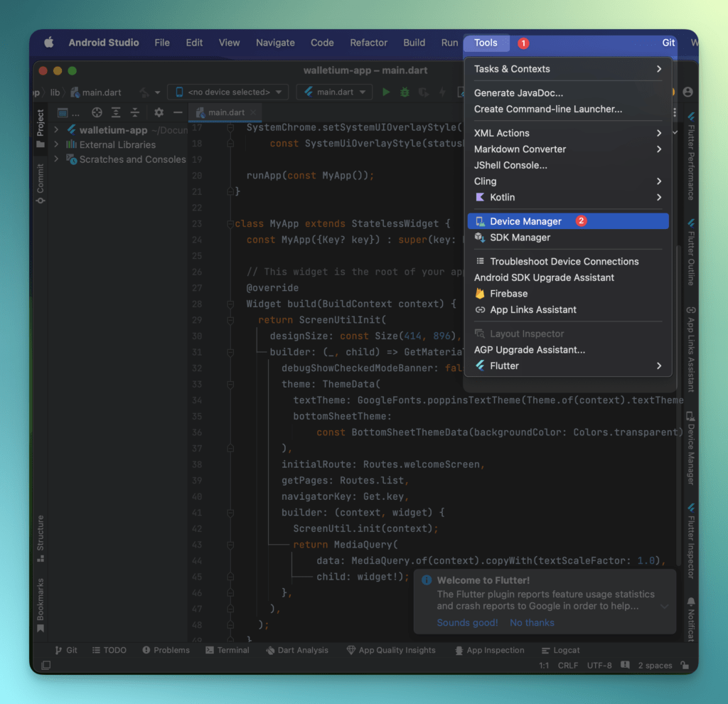
Task: Open the Commit tool window
Action: pos(41,184)
